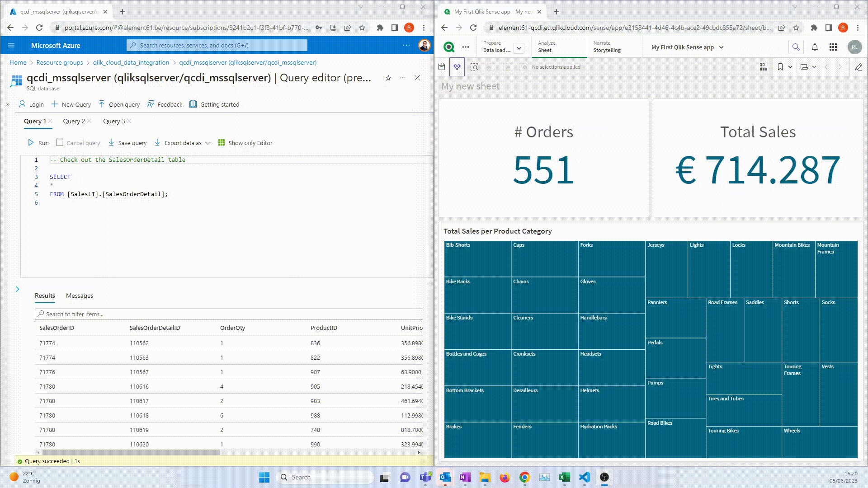
Task: Open the Notes icon in Qlik toolbar
Action: tap(442, 67)
